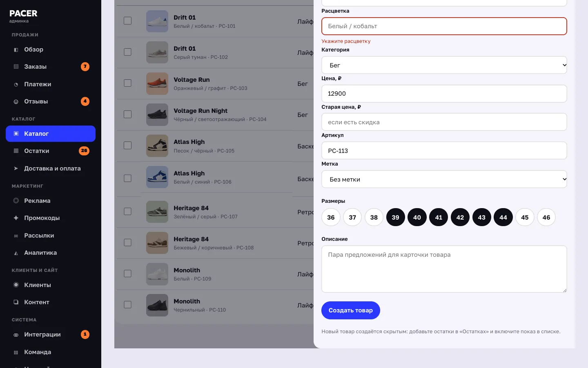The width and height of the screenshot is (588, 368).
Task: Click the Доставка и оплата arrow icon
Action: (x=16, y=168)
